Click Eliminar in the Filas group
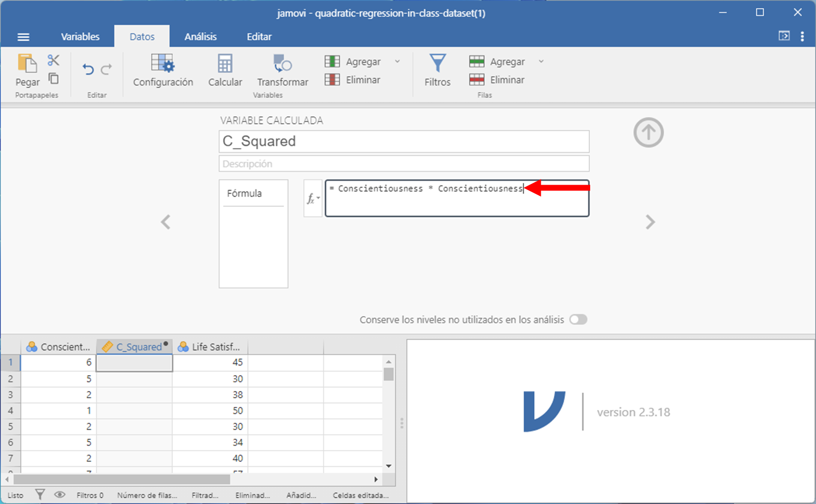The width and height of the screenshot is (816, 504). [497, 80]
